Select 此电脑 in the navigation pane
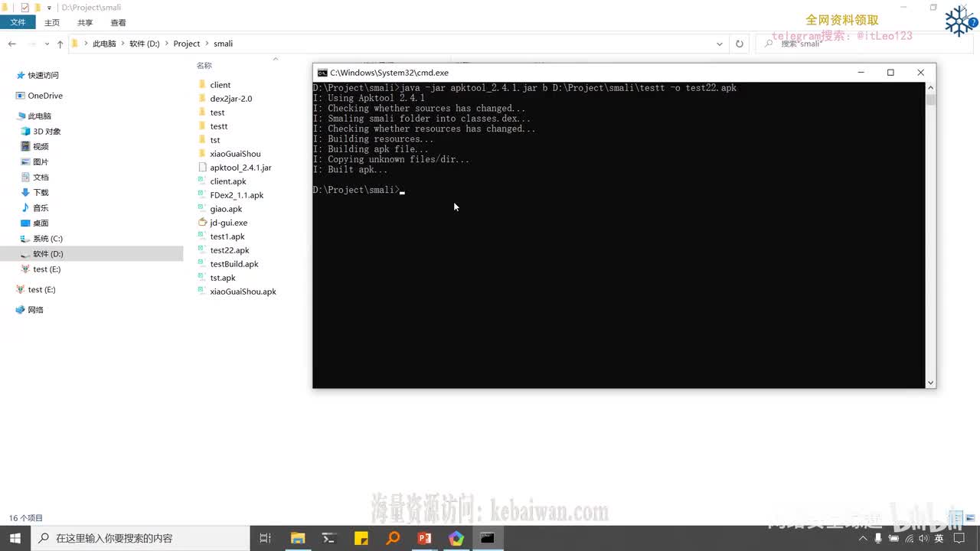This screenshot has height=551, width=980. 39,116
